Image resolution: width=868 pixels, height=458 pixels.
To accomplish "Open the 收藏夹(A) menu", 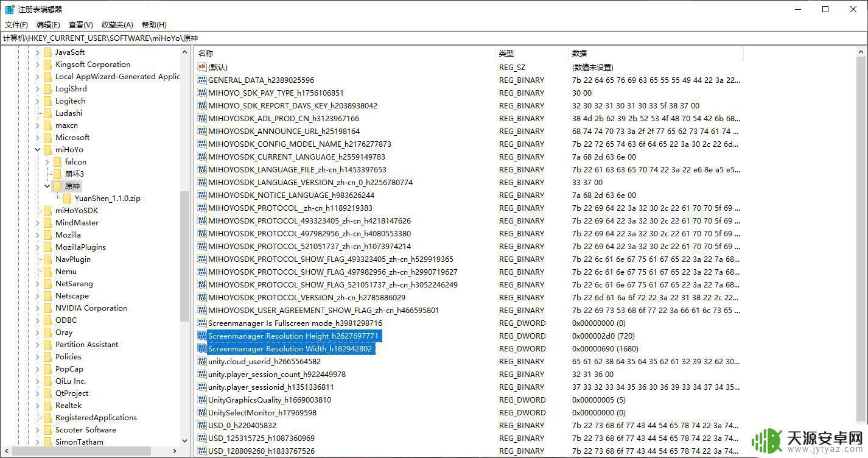I will pos(117,24).
